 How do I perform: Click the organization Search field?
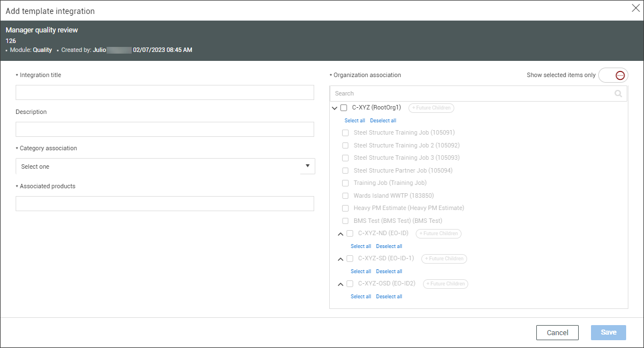point(469,94)
